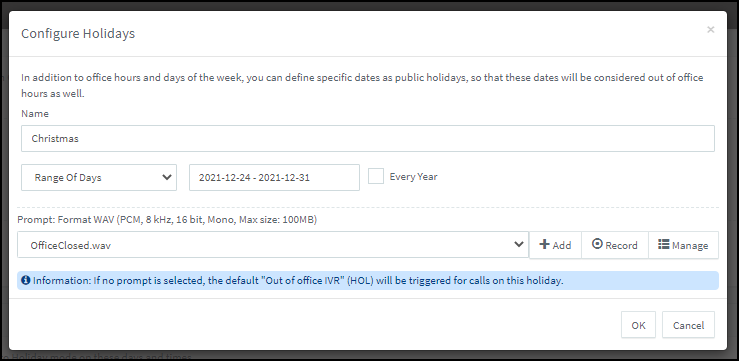The width and height of the screenshot is (739, 361).
Task: Click the Every Year label text
Action: (x=413, y=177)
